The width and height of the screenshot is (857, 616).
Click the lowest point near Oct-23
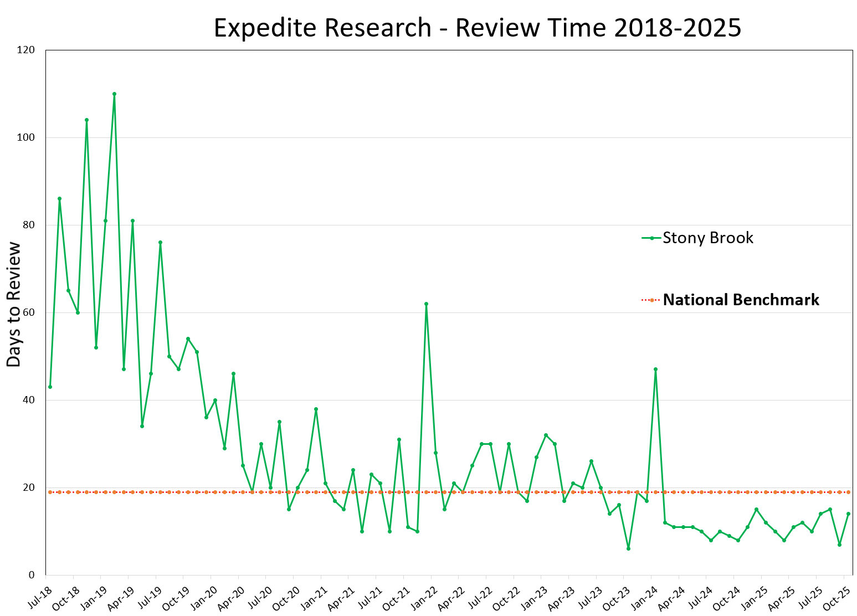tap(629, 548)
